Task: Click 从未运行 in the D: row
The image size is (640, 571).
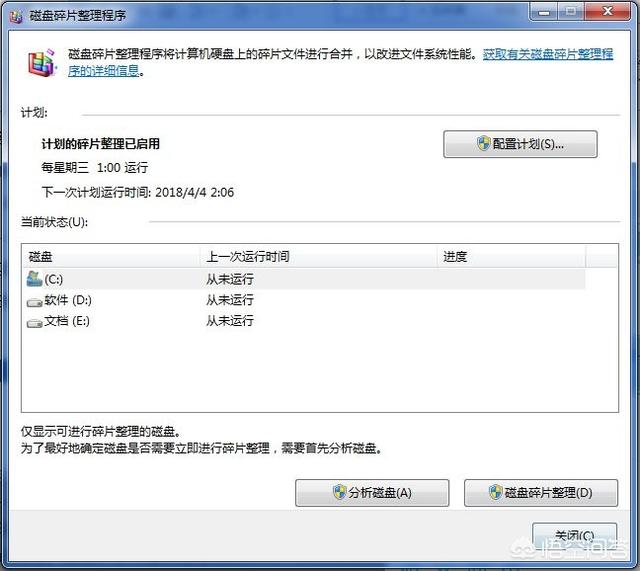Action: click(x=230, y=300)
